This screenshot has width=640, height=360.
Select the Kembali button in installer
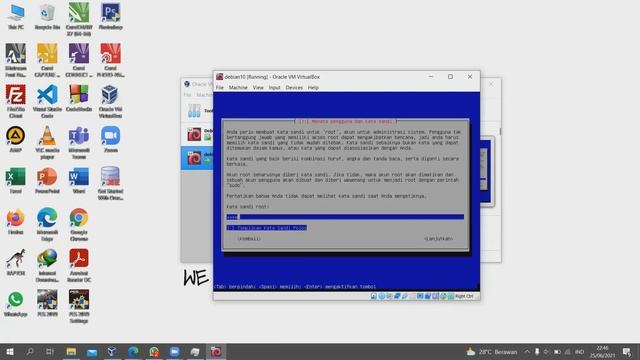(x=249, y=239)
